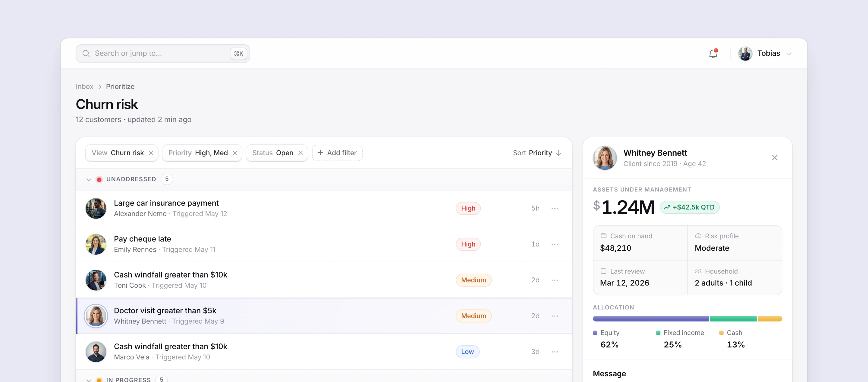868x382 pixels.
Task: Collapse the Unaddressed group
Action: coord(89,179)
